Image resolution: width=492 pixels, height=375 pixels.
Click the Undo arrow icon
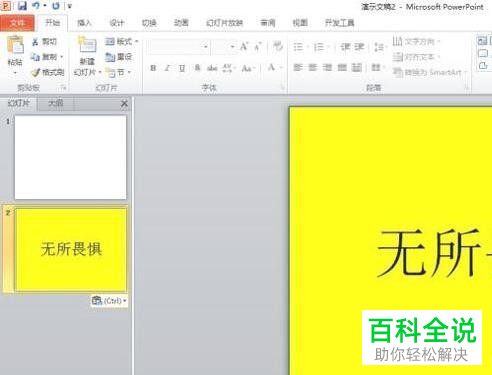36,6
